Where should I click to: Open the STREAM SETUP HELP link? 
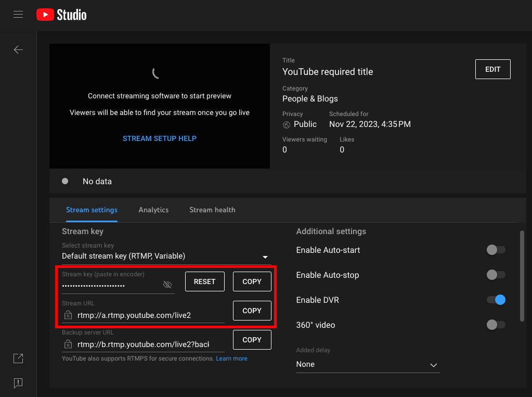(160, 138)
